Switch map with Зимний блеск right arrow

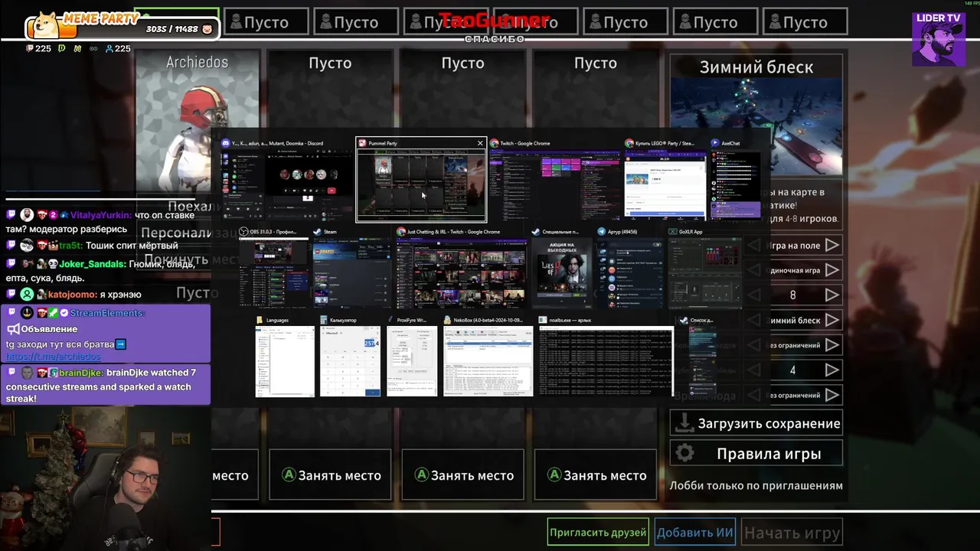point(831,320)
